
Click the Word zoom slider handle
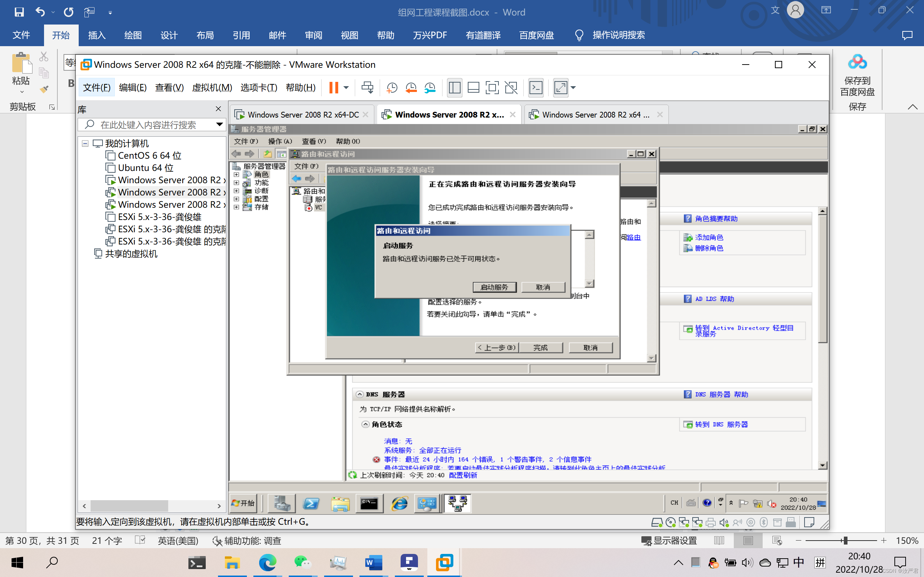[x=845, y=540]
